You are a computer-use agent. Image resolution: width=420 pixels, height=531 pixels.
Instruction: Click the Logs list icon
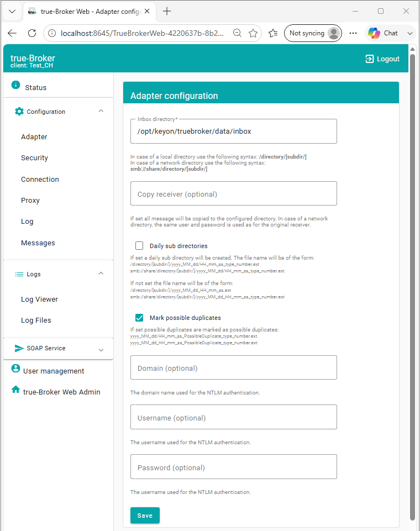click(x=19, y=274)
